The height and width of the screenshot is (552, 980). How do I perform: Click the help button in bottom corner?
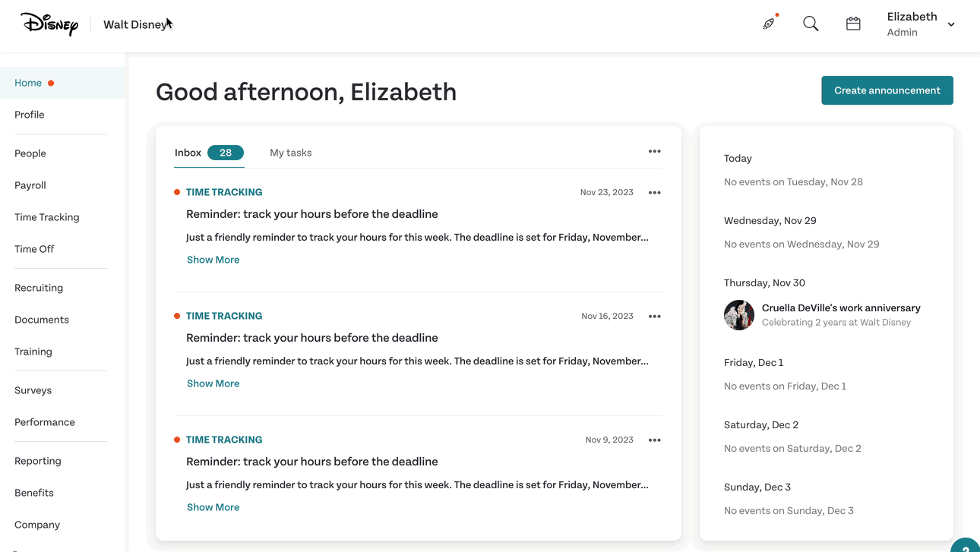click(x=965, y=545)
